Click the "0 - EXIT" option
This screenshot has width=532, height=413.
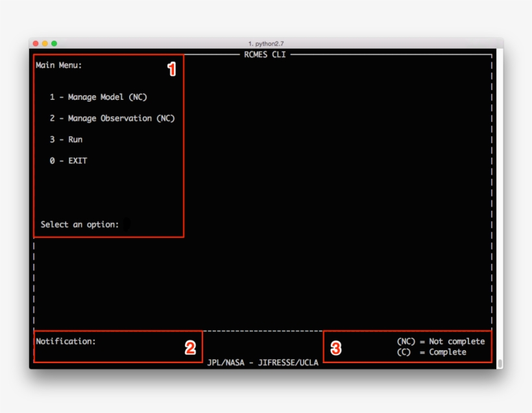(x=67, y=160)
